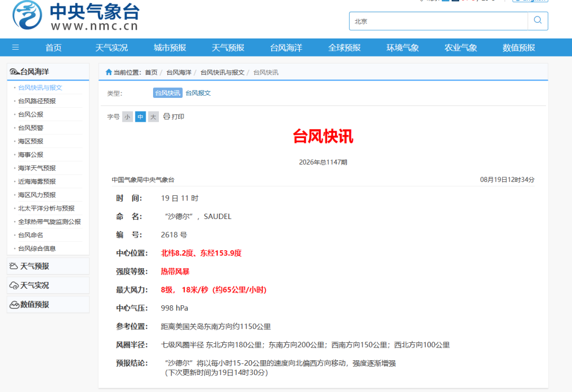Click the red 台风快讯 headline
The width and height of the screenshot is (572, 392).
tap(323, 136)
